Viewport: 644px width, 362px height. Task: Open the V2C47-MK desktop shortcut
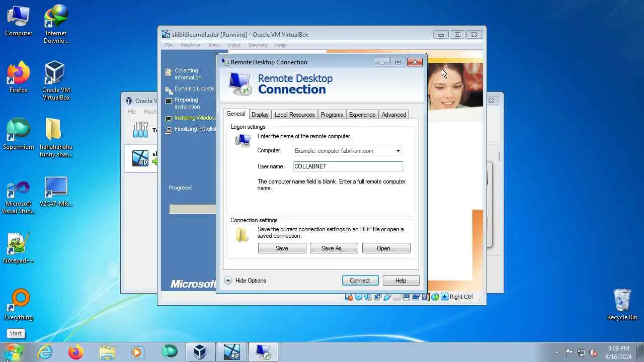pos(56,191)
